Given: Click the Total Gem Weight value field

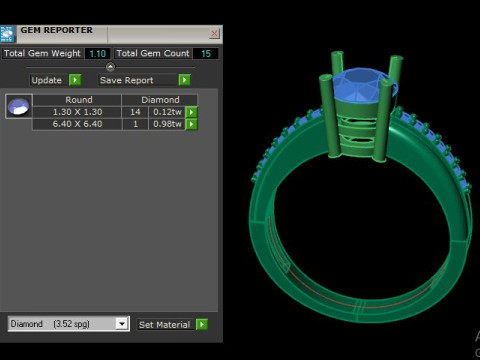Looking at the screenshot, I should [97, 54].
